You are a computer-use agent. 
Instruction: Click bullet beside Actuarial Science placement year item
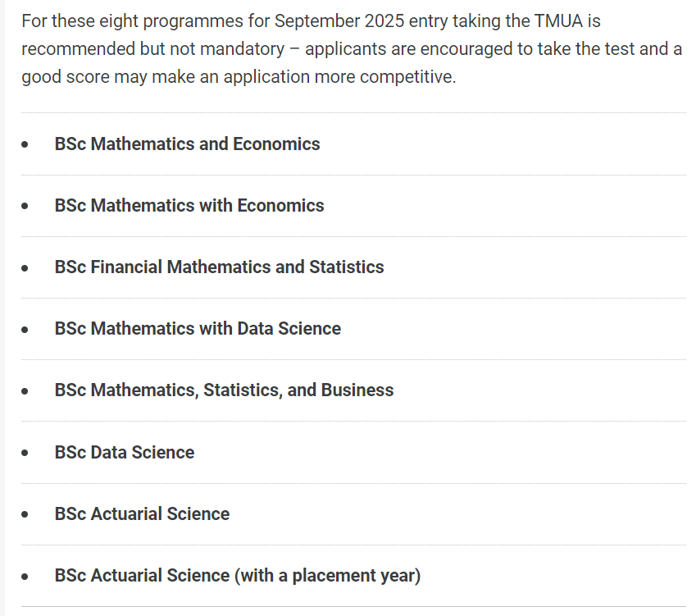click(x=25, y=577)
